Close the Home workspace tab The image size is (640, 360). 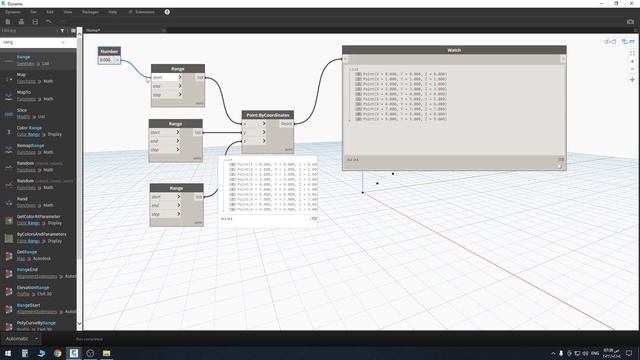coord(164,30)
